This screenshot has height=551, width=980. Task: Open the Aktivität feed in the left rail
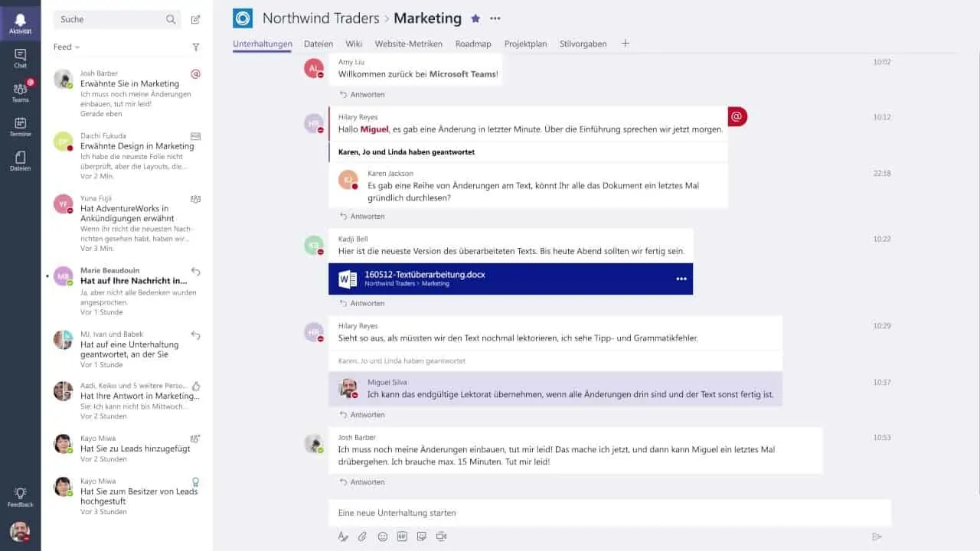click(20, 21)
